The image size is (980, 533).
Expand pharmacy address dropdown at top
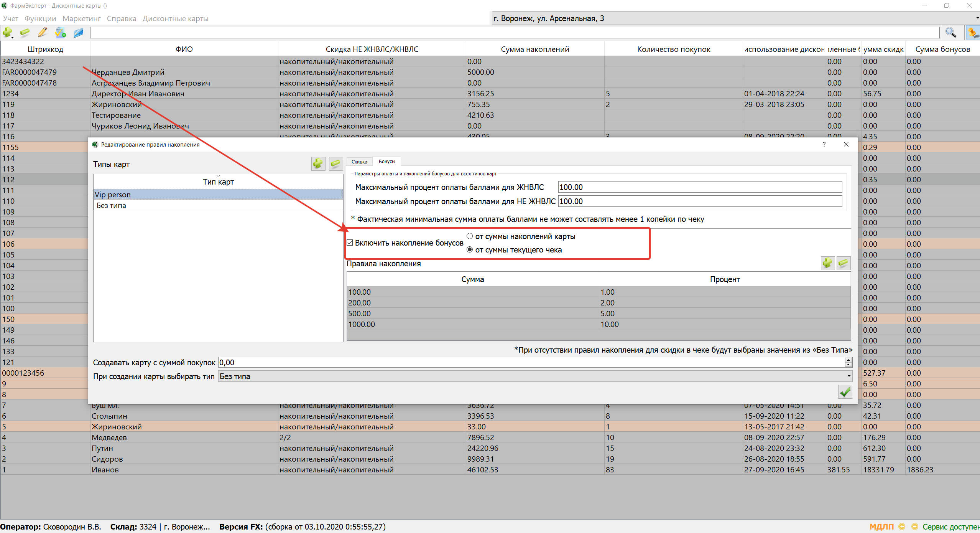(977, 18)
